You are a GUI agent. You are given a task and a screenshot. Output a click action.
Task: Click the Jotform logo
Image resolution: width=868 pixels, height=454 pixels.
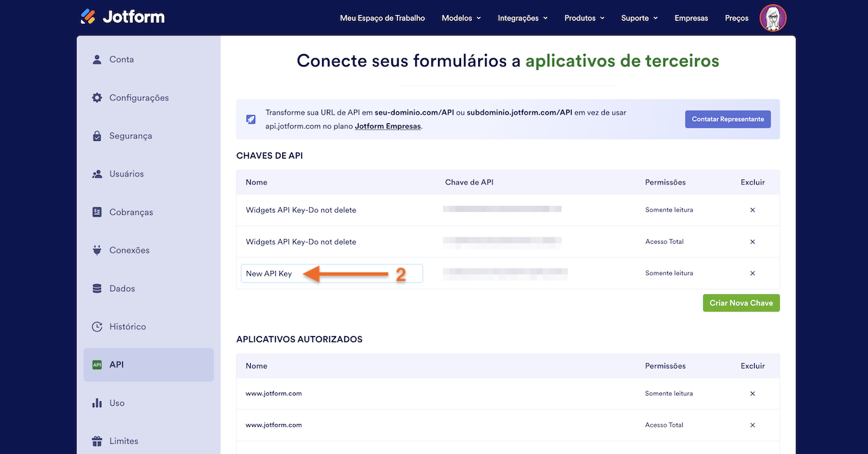(x=122, y=16)
